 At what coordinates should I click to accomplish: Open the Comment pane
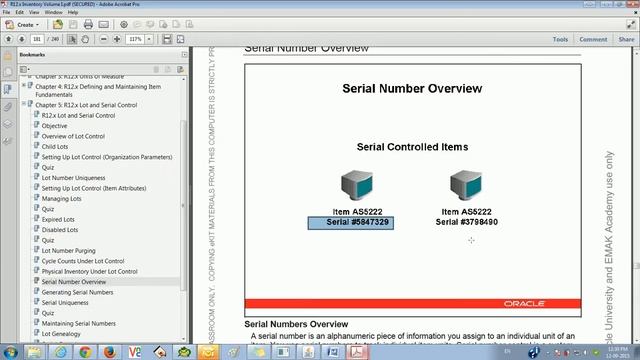(x=593, y=39)
